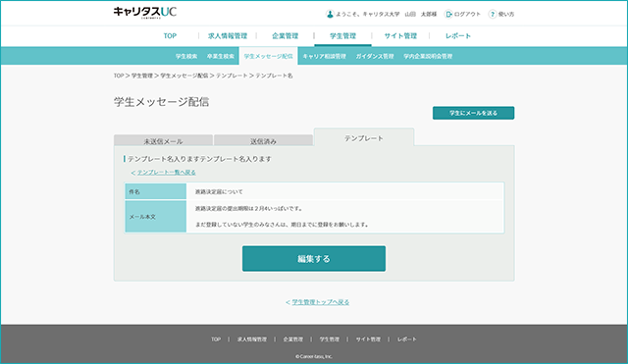628x364 pixels.
Task: Click the 編集する button
Action: (314, 259)
